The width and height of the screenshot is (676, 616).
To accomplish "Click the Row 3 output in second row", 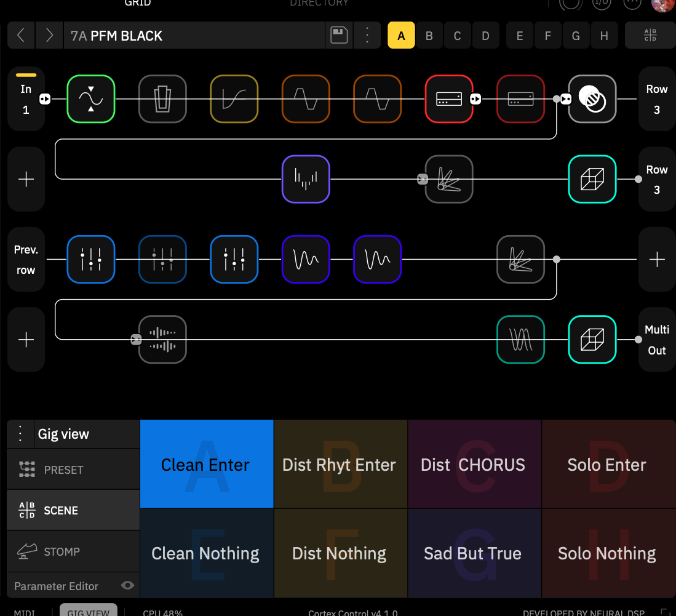I will [x=656, y=179].
